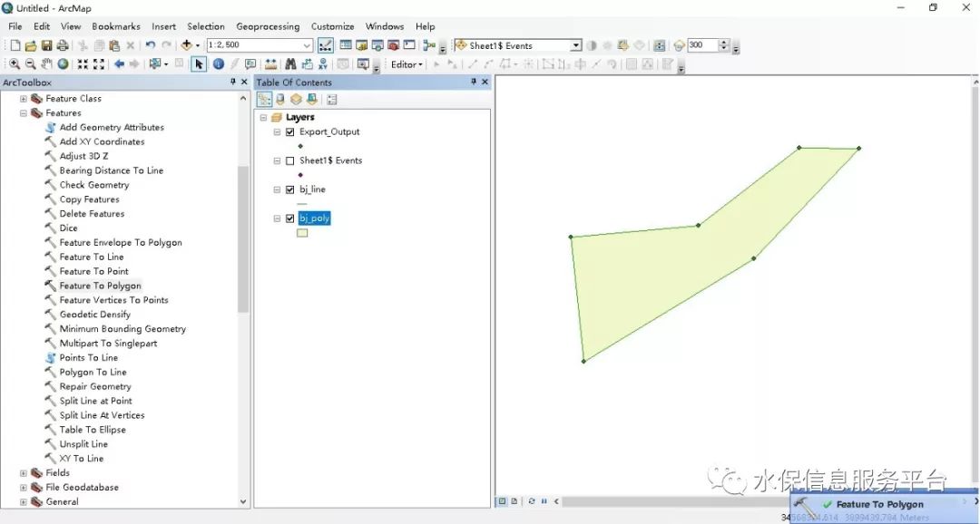Uncheck the Export_Output layer checkbox
This screenshot has height=524, width=980.
(290, 131)
